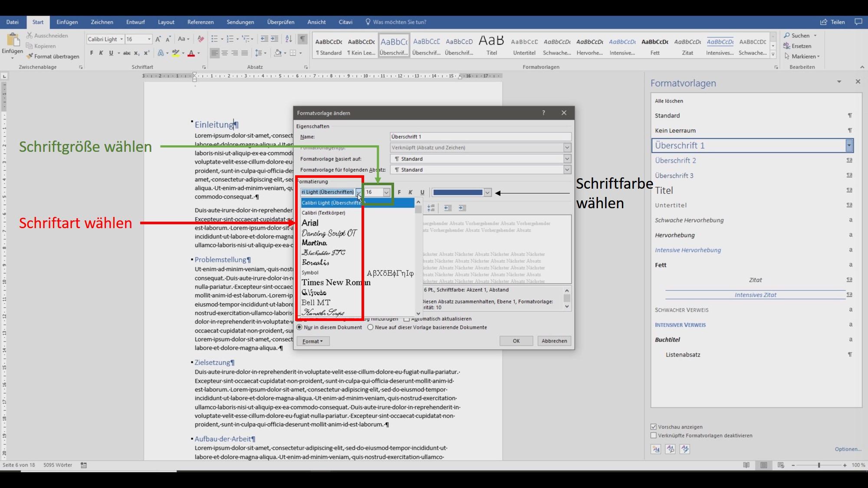Open ribbon font size dropdown

coord(149,39)
